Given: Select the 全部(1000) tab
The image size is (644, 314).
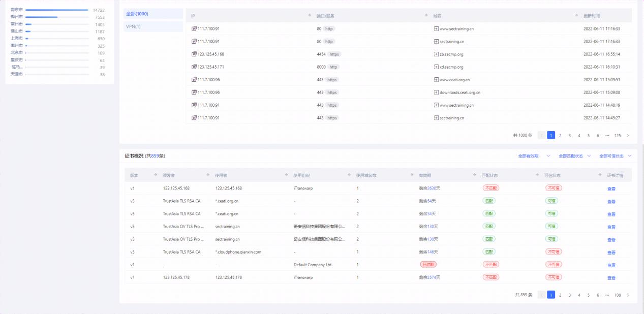Looking at the screenshot, I should click(x=137, y=14).
